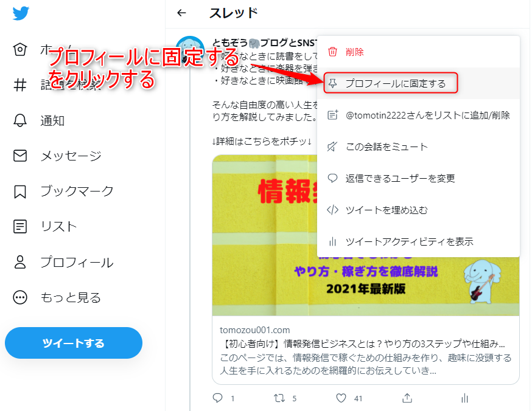
Task: Like the tweet with heart icon
Action: click(x=341, y=398)
